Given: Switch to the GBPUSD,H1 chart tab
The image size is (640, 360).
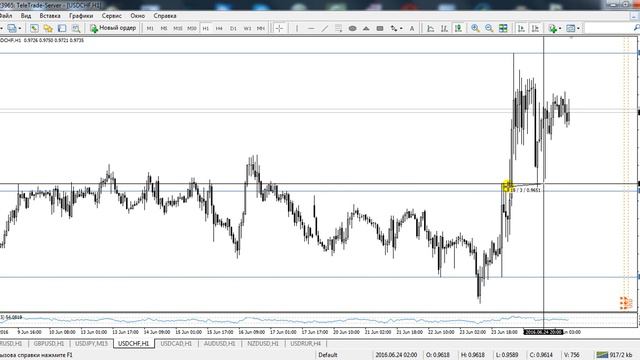Looking at the screenshot, I should [x=49, y=344].
